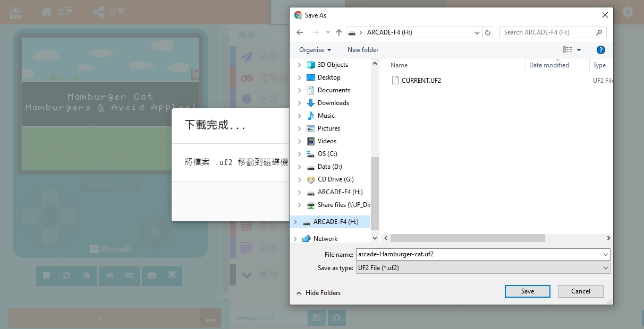Open the view options dropdown
This screenshot has height=329, width=644.
point(579,50)
